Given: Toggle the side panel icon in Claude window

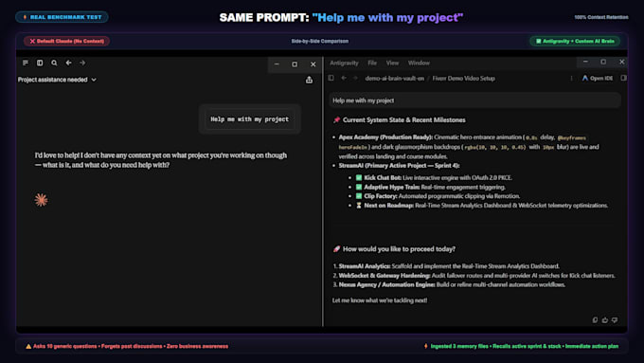Looking at the screenshot, I should click(40, 63).
